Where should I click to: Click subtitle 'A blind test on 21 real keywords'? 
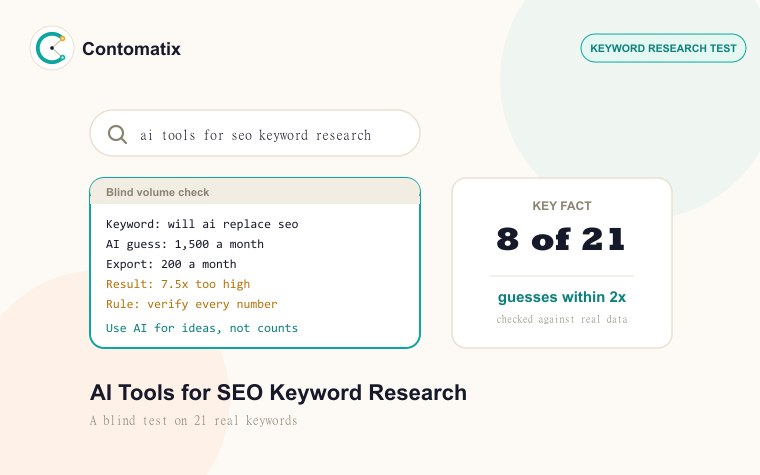(x=193, y=420)
